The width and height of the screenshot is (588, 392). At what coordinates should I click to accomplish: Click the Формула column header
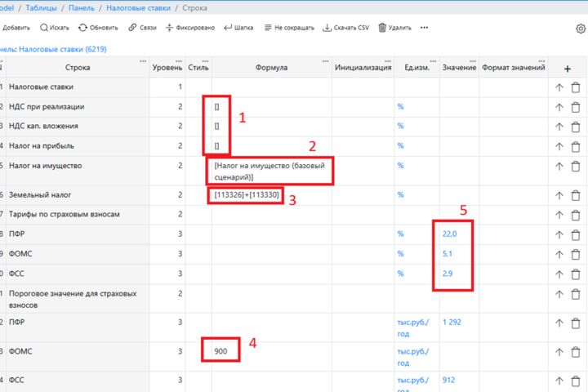pyautogui.click(x=271, y=68)
